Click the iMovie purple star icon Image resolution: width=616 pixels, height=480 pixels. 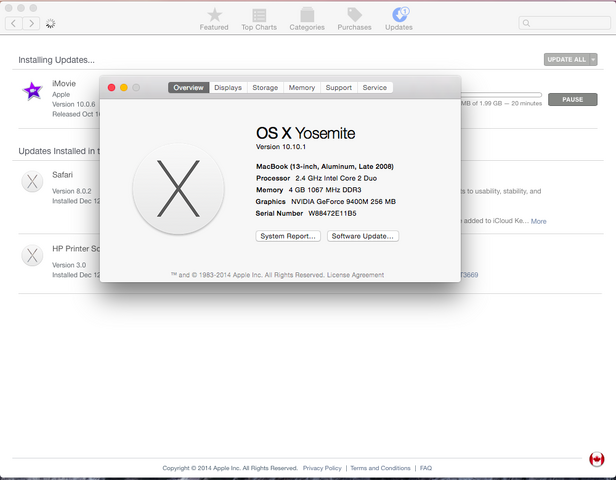tap(33, 91)
